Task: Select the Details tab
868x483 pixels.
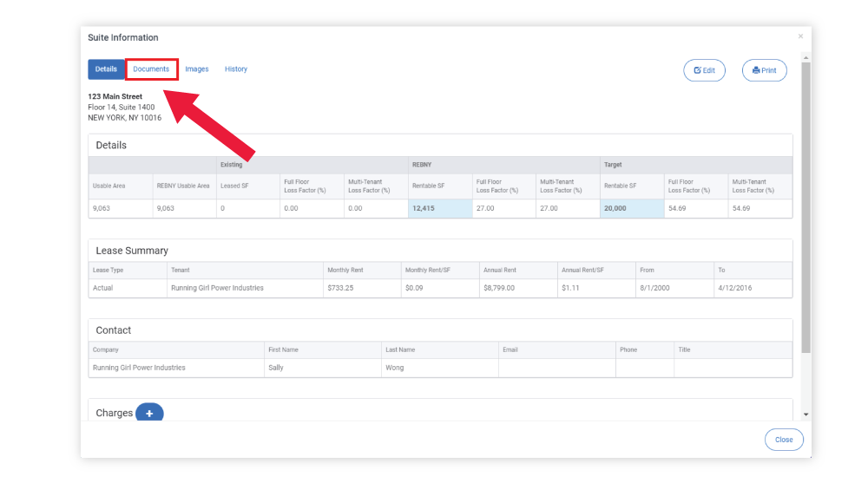Action: click(106, 69)
